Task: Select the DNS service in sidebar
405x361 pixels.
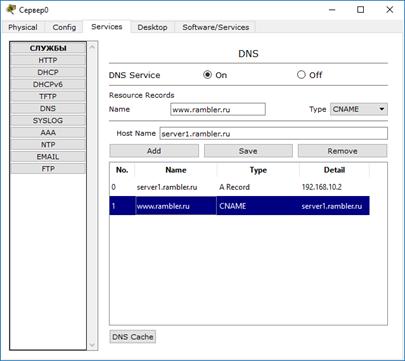Action: [x=48, y=108]
